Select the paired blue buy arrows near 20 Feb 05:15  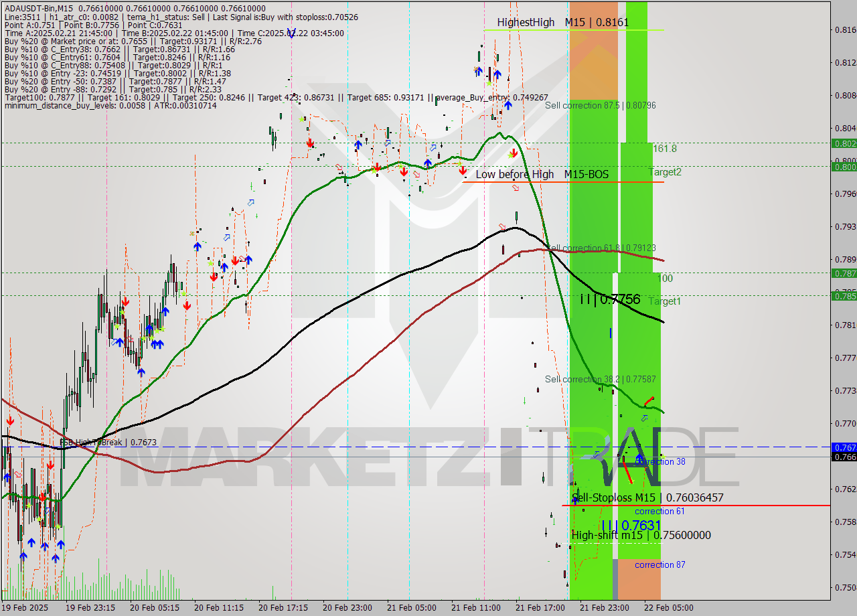(157, 343)
